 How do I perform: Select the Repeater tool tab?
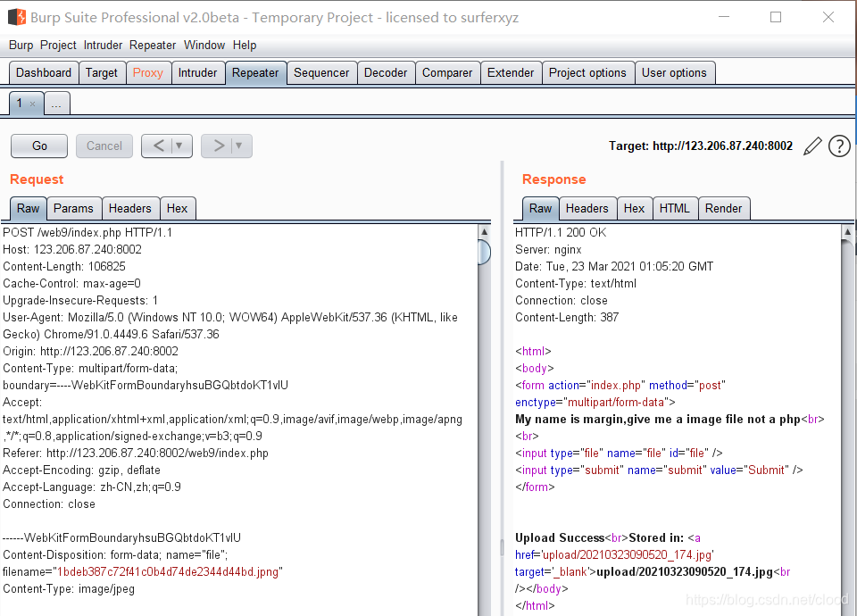[x=255, y=72]
